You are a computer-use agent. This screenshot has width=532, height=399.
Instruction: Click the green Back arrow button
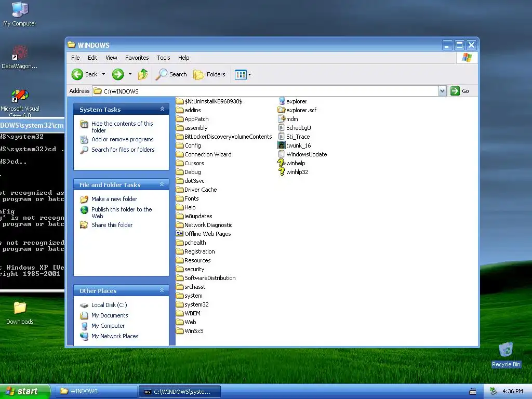pyautogui.click(x=77, y=74)
